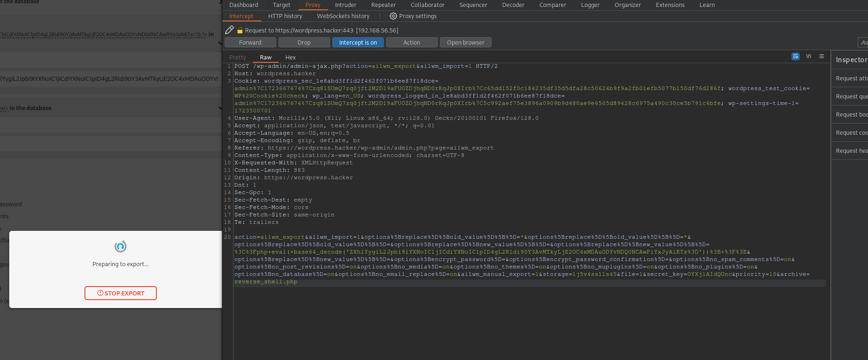Open the Decoder tab

513,5
